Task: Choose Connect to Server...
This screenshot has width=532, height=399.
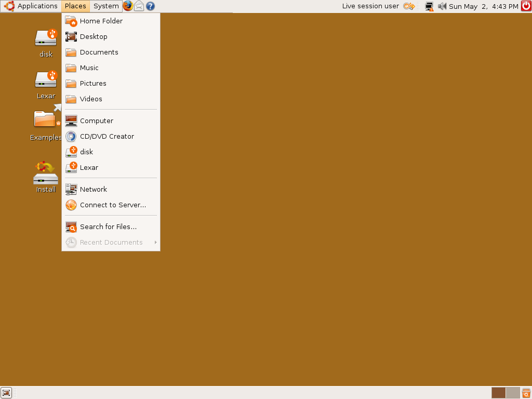Action: pos(111,205)
